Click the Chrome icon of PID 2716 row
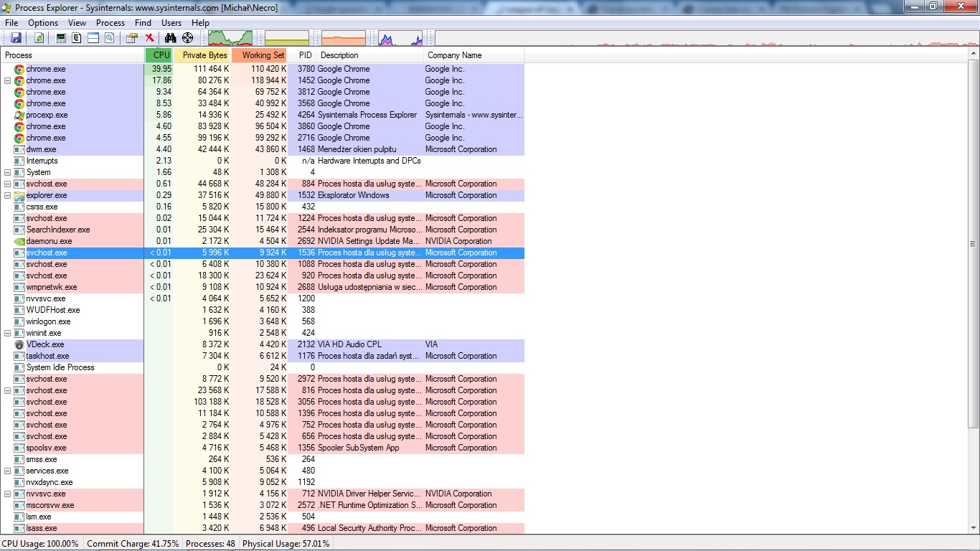Image resolution: width=980 pixels, height=551 pixels. click(x=19, y=138)
